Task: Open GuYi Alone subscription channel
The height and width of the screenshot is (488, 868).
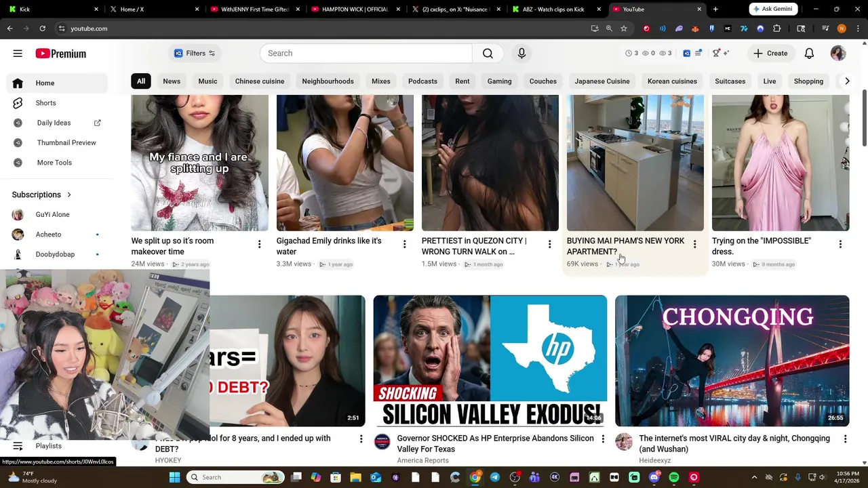Action: (57, 215)
